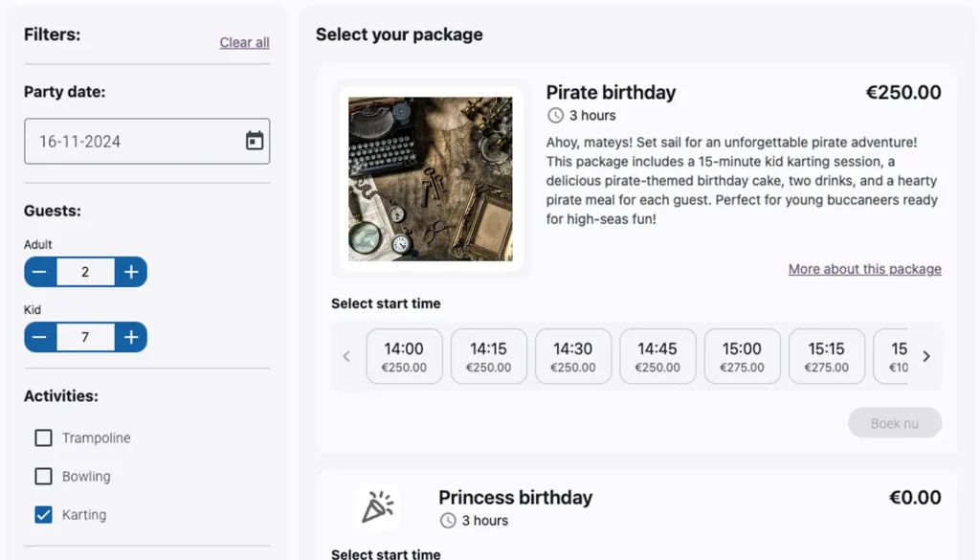The height and width of the screenshot is (560, 980).
Task: Decrease the Kid guest count
Action: coord(39,338)
